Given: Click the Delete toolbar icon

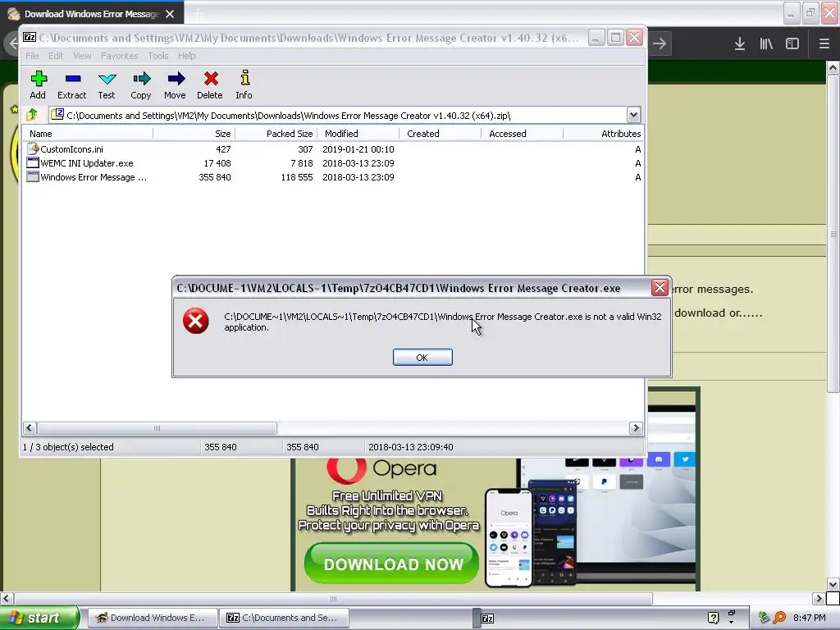Looking at the screenshot, I should pos(211,80).
